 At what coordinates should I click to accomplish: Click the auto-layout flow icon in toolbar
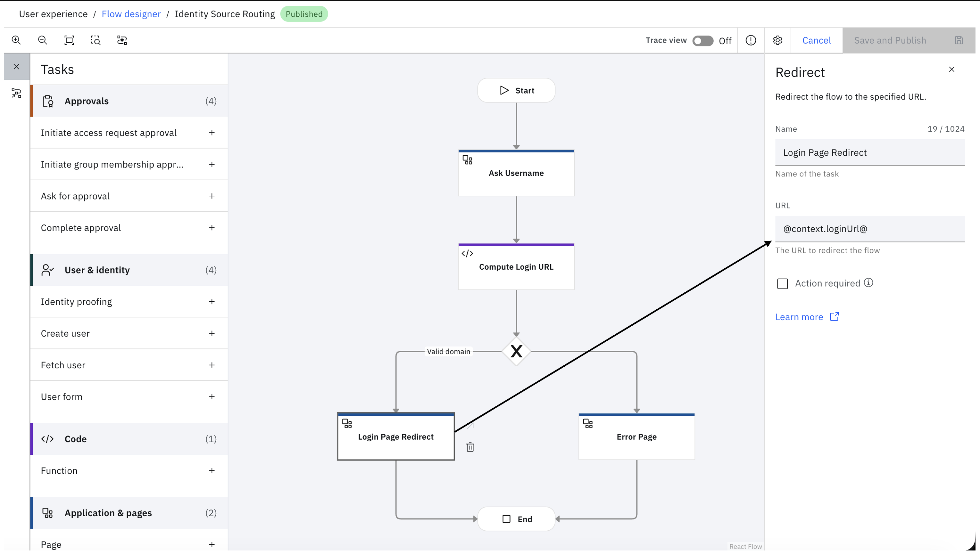tap(122, 40)
